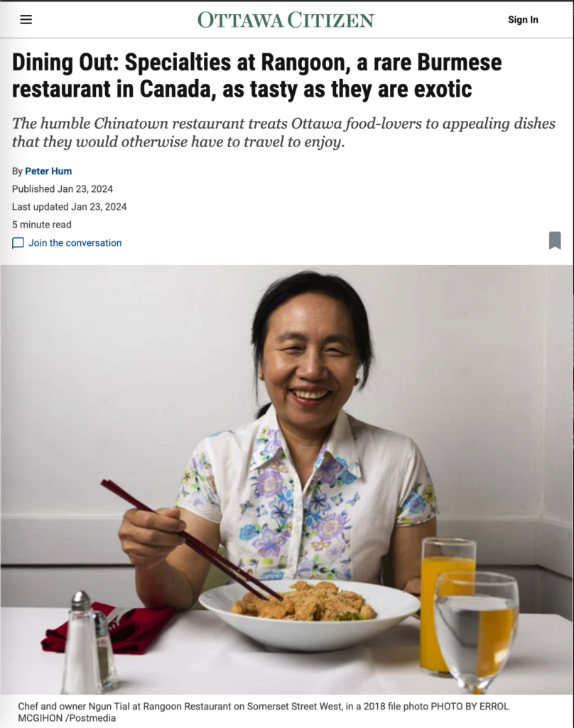Click the 5 minute read label
574x728 pixels.
click(42, 225)
